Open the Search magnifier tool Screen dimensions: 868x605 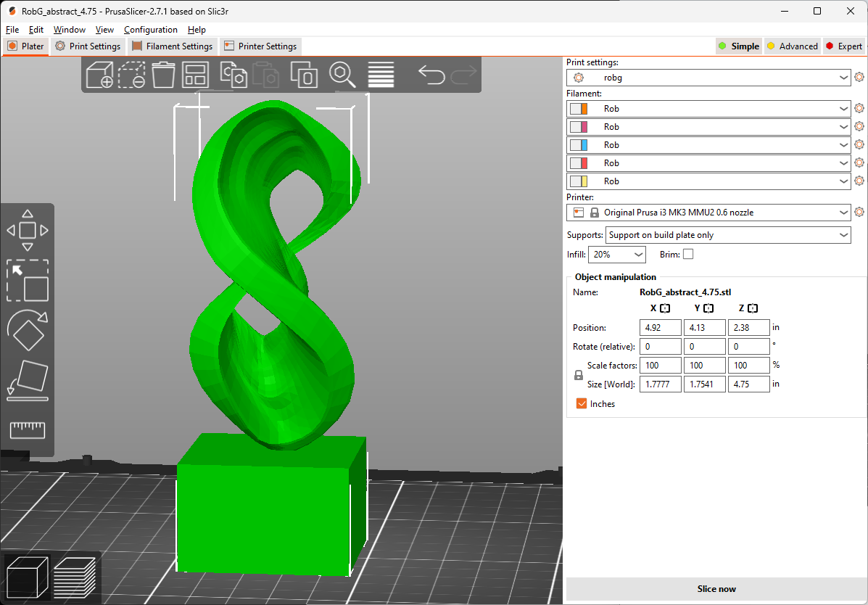pyautogui.click(x=342, y=75)
